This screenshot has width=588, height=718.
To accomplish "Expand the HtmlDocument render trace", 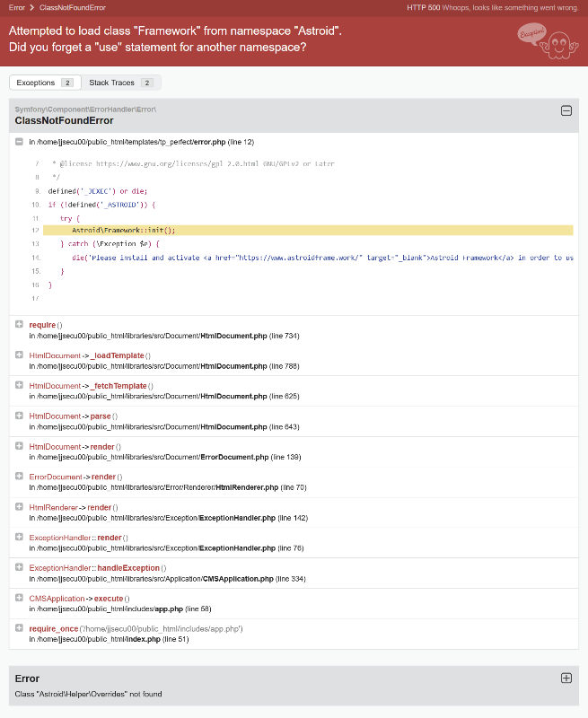I will pyautogui.click(x=19, y=446).
